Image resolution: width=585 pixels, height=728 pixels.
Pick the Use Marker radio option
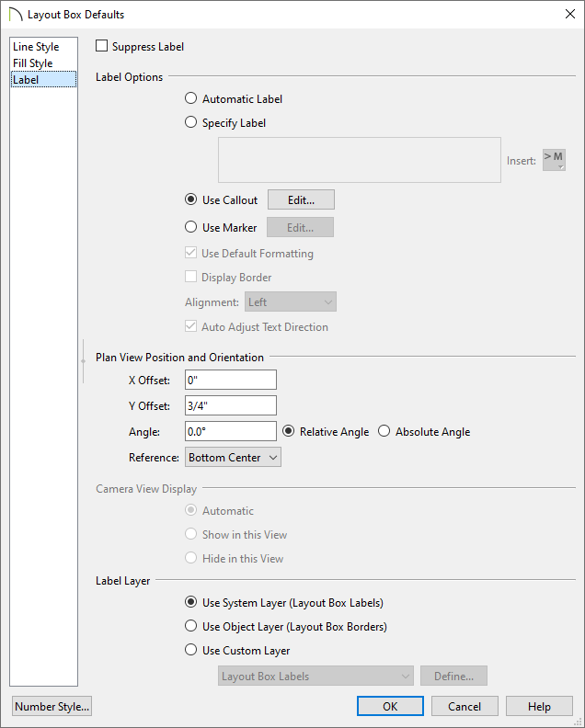pos(191,227)
